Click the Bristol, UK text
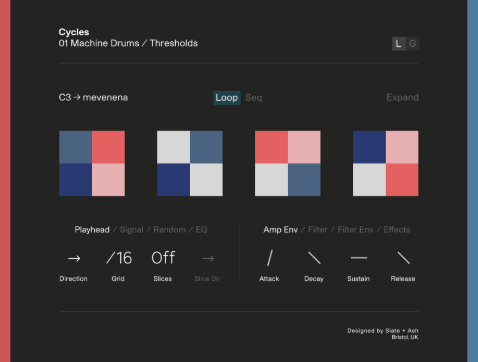 (405, 337)
